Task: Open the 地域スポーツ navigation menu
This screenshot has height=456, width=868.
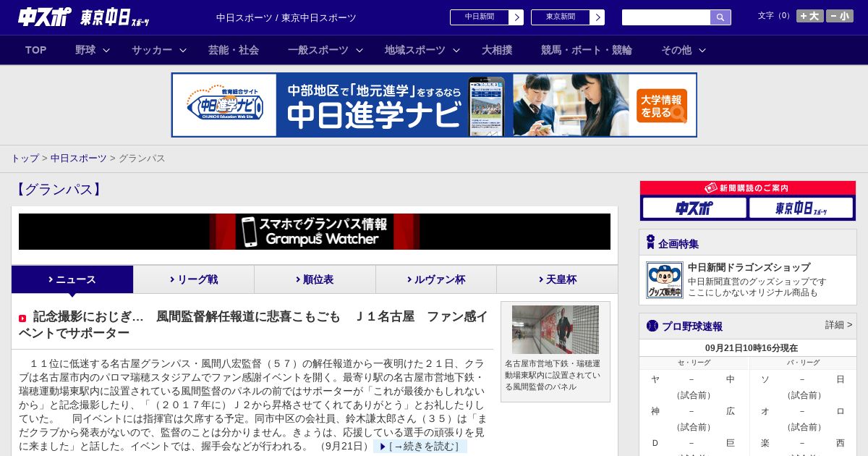Action: point(415,50)
